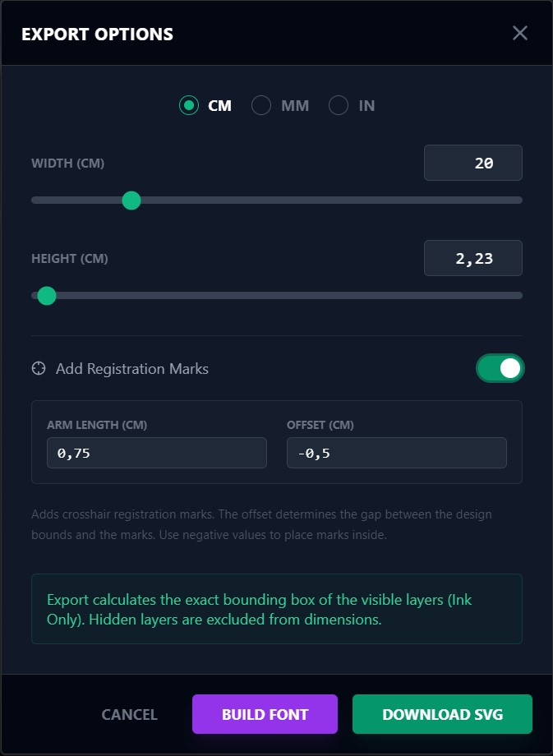Click the Export Options title text
This screenshot has height=756, width=553.
pyautogui.click(x=97, y=35)
